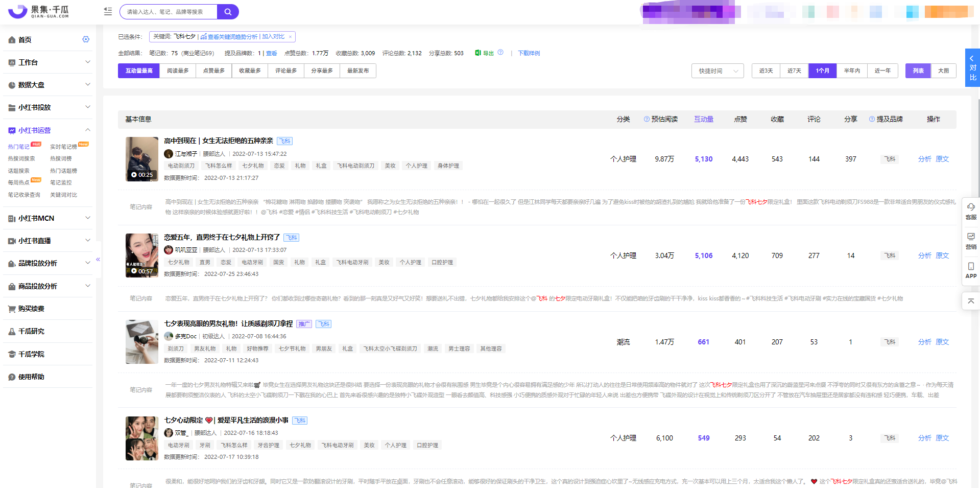980x488 pixels.
Task: Select the 半年内 time range option
Action: pos(851,71)
